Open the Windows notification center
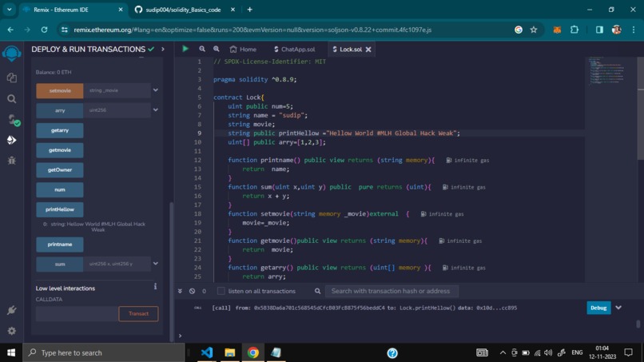Image resolution: width=644 pixels, height=362 pixels. [628, 352]
